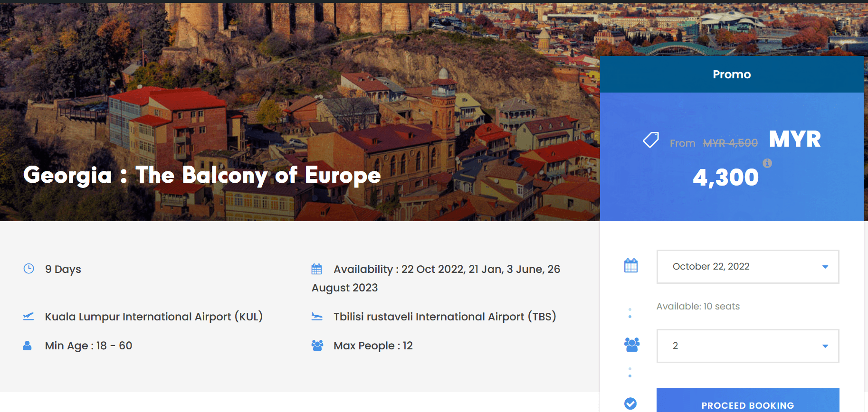Click the person icon beside Min Age

coord(27,346)
